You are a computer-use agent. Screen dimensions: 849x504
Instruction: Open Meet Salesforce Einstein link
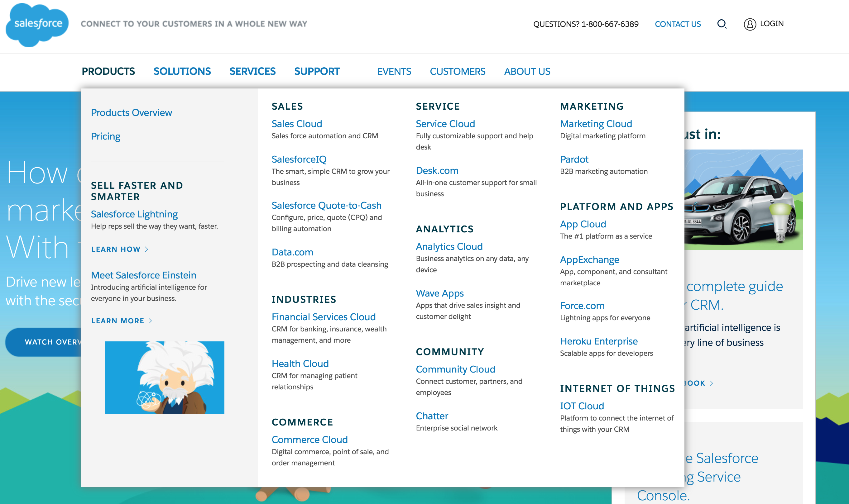(x=144, y=275)
